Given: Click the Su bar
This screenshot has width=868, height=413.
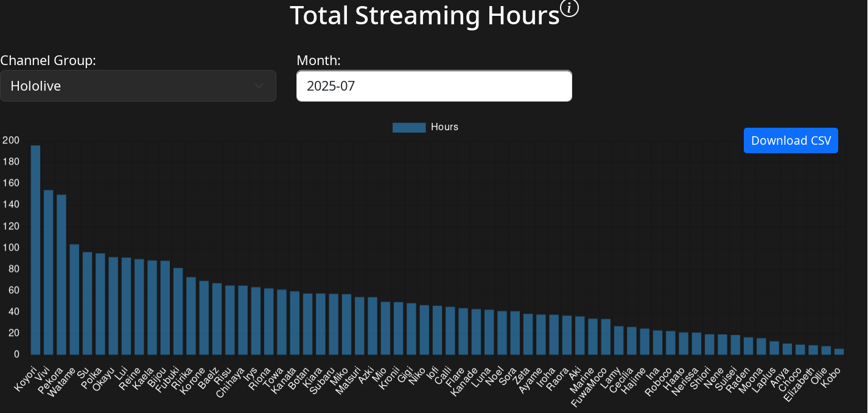Looking at the screenshot, I should point(88,304).
